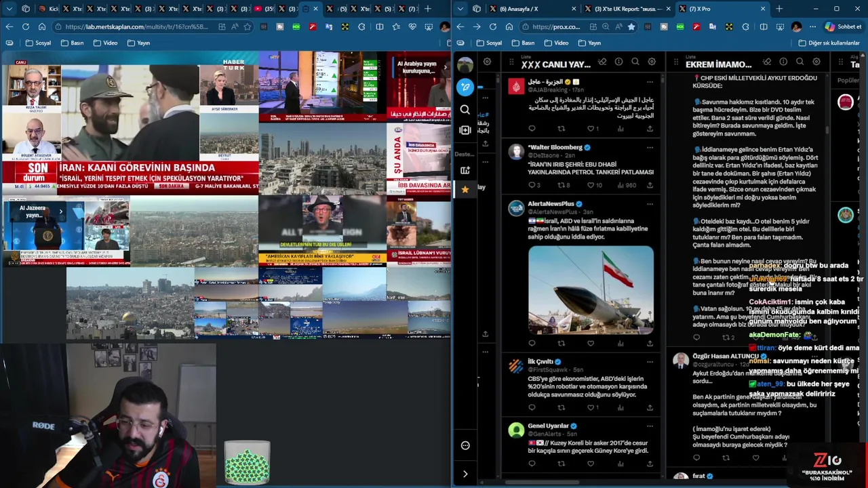Open profile avatar in X Pro sidebar
The image size is (868, 488).
click(x=465, y=65)
